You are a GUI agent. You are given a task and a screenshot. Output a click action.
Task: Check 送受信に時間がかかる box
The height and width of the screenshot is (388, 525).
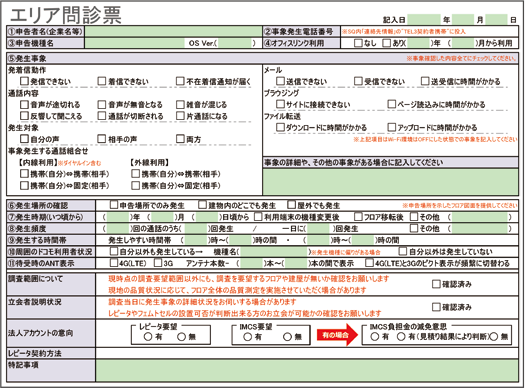425,81
